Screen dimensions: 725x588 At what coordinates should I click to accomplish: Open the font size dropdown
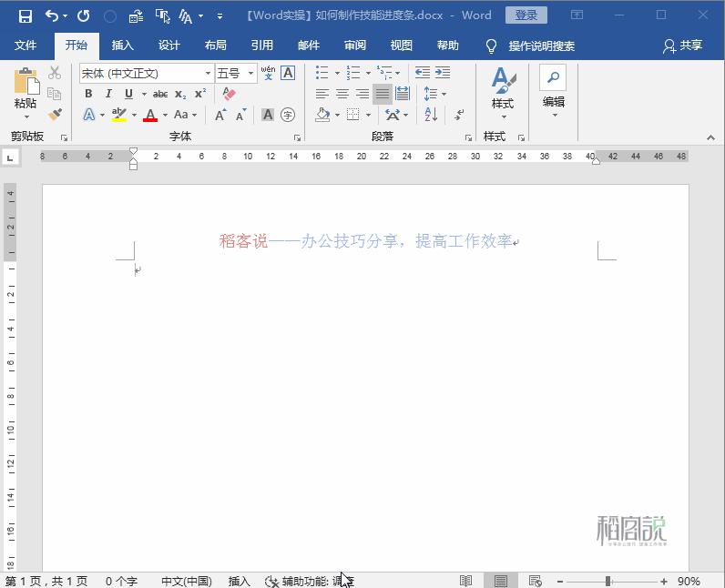250,74
